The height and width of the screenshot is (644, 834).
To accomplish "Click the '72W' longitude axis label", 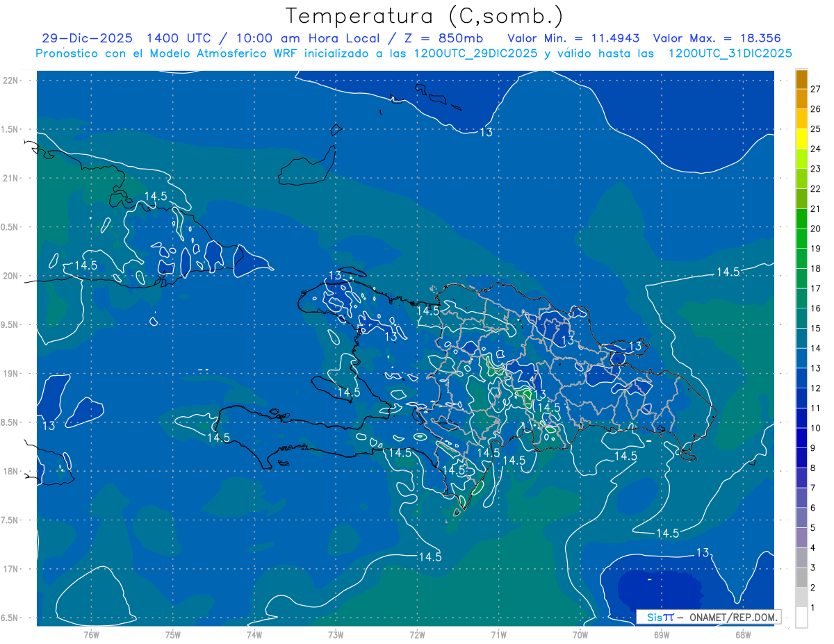I will [417, 634].
